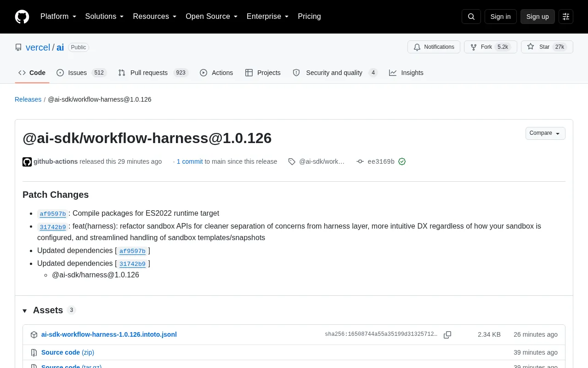The height and width of the screenshot is (368, 588).
Task: Click the commit icon beside ee3169b
Action: pos(360,161)
